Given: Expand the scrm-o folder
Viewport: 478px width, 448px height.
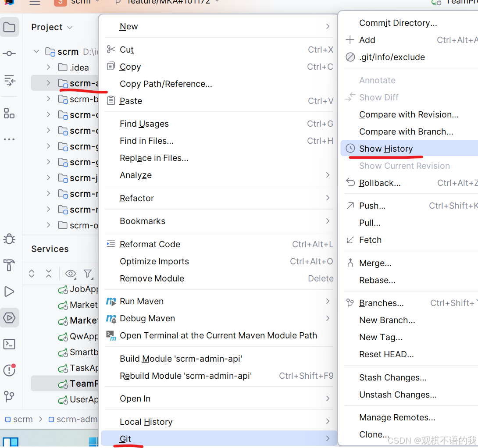Looking at the screenshot, I should click(x=48, y=225).
